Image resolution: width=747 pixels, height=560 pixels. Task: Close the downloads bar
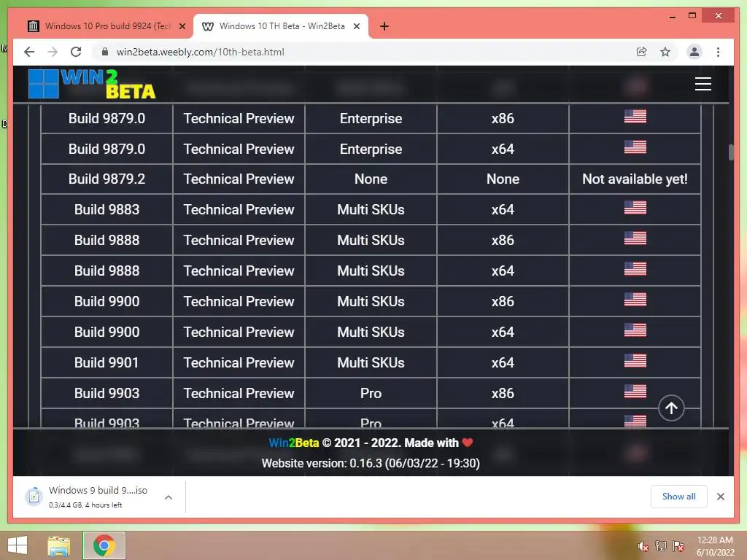(720, 497)
